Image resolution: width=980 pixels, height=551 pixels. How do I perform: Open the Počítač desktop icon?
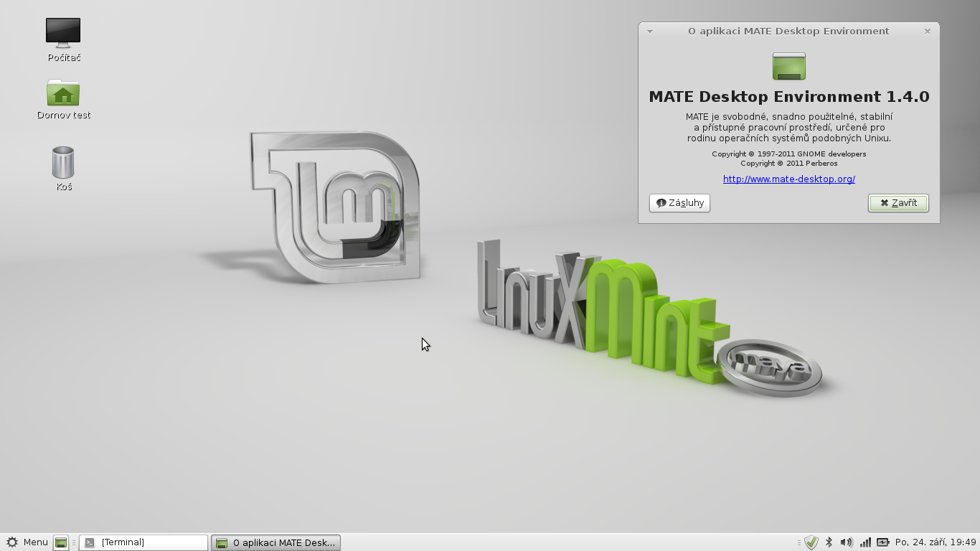click(63, 39)
